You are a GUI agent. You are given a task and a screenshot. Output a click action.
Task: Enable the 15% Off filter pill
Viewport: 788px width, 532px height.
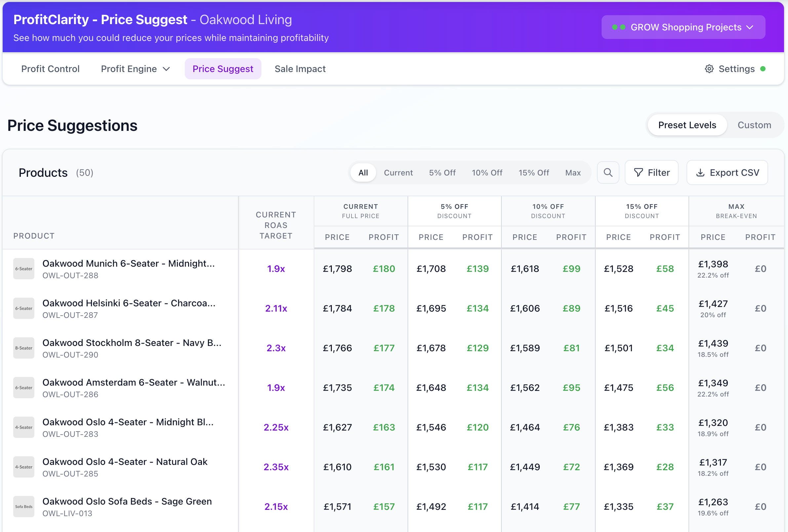[534, 172]
